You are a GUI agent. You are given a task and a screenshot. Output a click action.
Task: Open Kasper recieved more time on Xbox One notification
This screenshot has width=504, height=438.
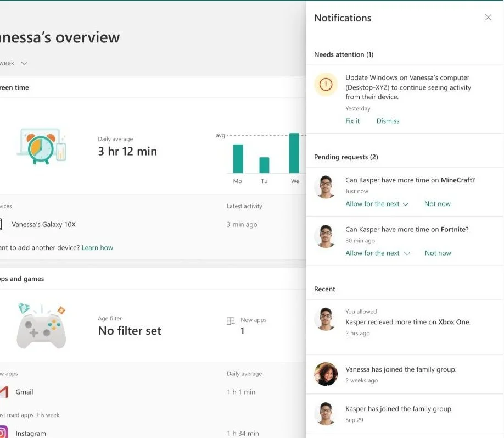405,326
